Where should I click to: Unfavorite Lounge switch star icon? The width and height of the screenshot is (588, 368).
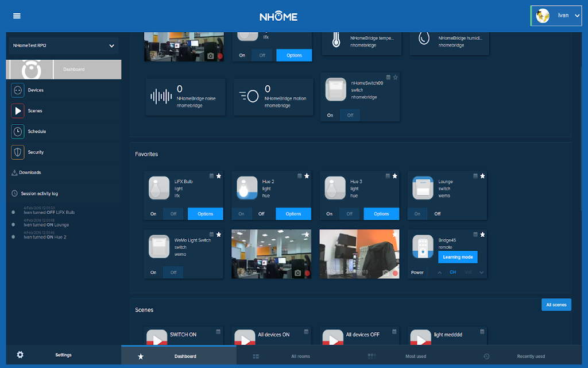[482, 176]
